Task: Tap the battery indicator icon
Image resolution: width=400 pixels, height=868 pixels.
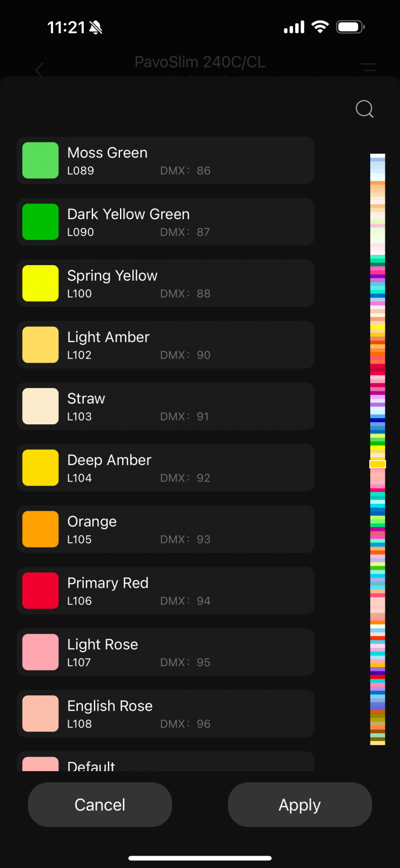Action: coord(350,27)
